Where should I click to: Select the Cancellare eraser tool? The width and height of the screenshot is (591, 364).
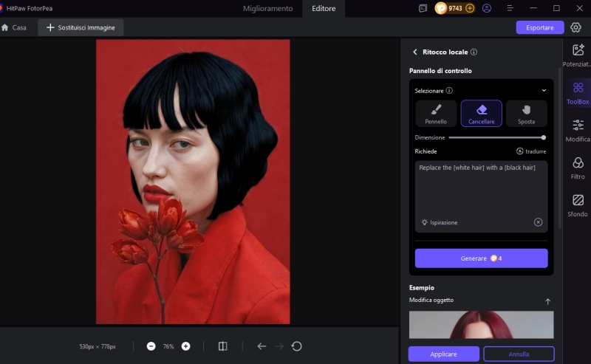tap(481, 114)
